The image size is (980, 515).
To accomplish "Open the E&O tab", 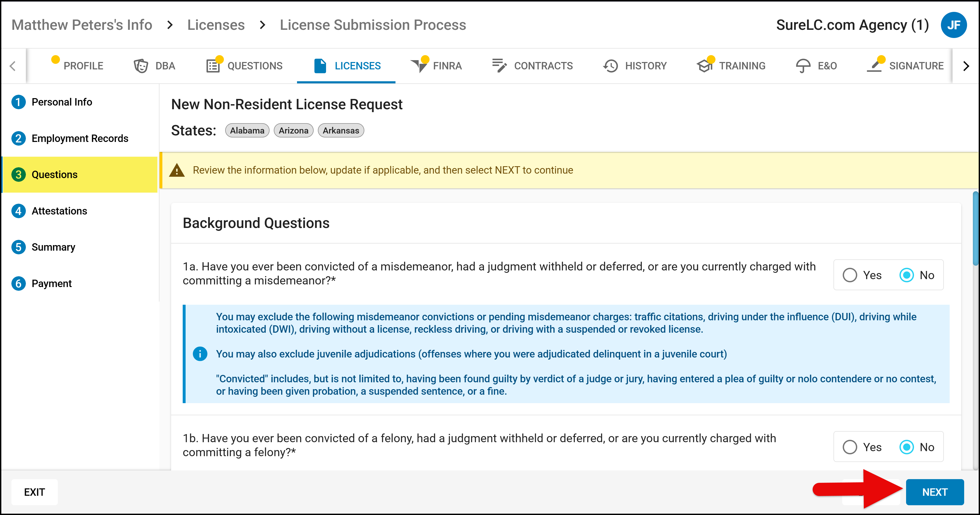I will [816, 66].
